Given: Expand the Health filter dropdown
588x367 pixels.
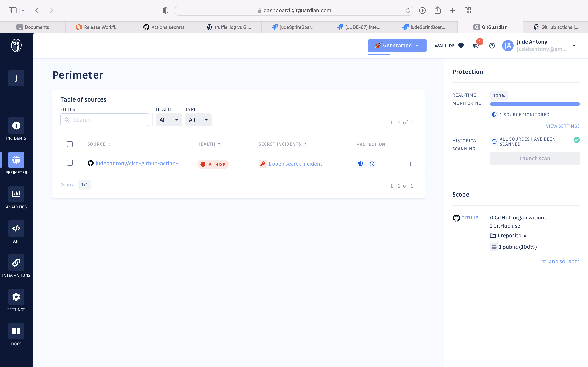Looking at the screenshot, I should [169, 120].
